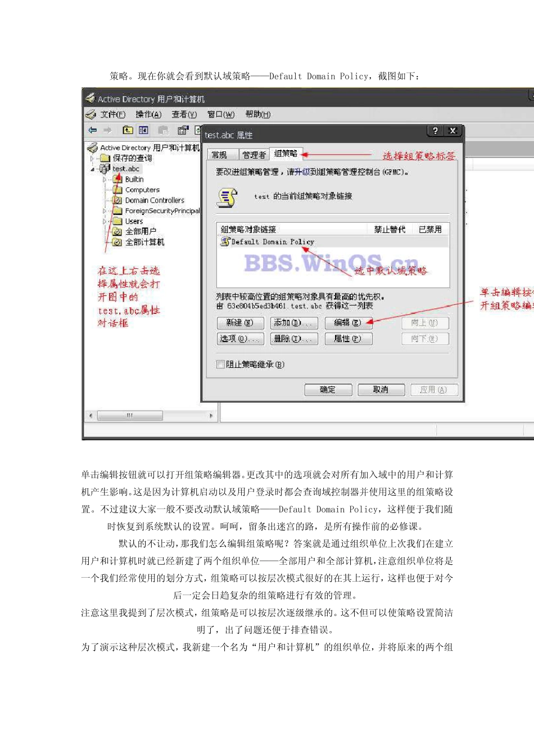Toggle the 阻止策略继承 checkbox
The image size is (534, 756).
[x=221, y=364]
